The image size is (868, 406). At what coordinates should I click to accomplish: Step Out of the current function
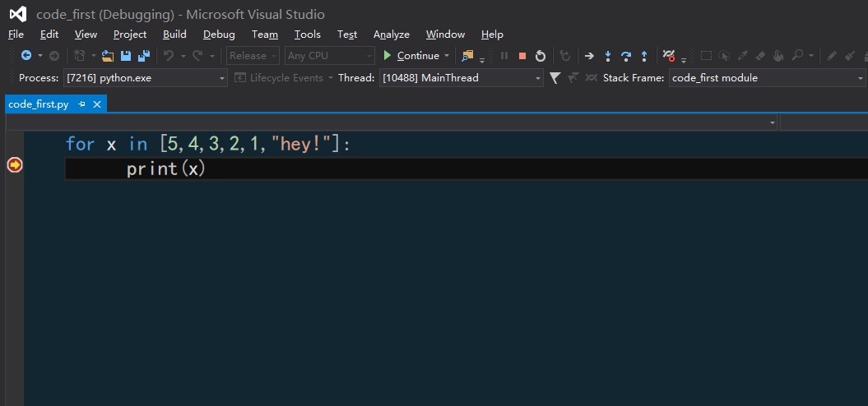pyautogui.click(x=644, y=55)
